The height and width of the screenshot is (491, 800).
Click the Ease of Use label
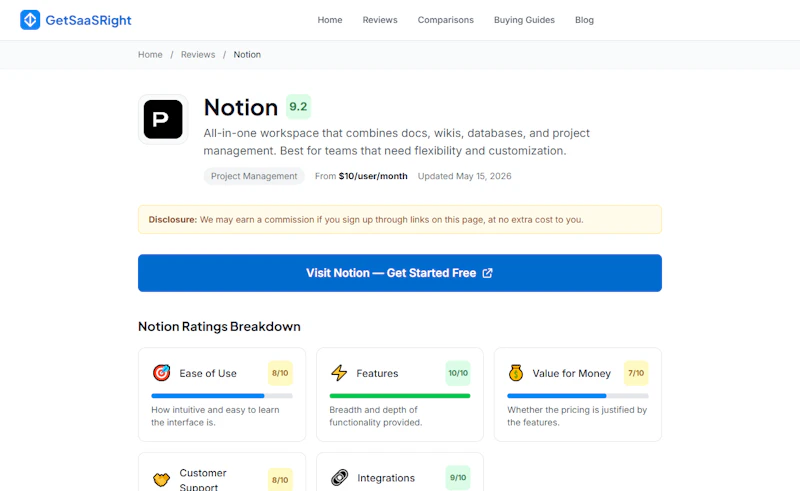[x=208, y=374]
